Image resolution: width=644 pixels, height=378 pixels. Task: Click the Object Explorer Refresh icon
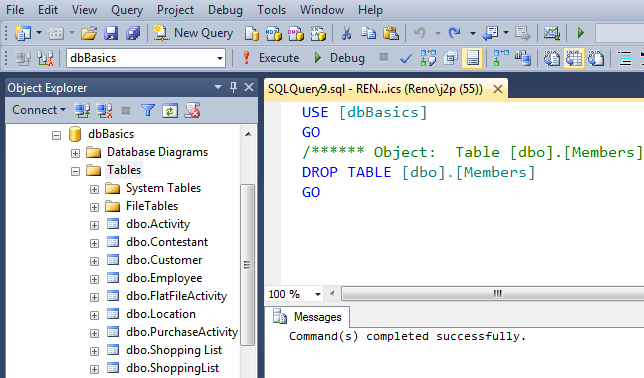170,110
